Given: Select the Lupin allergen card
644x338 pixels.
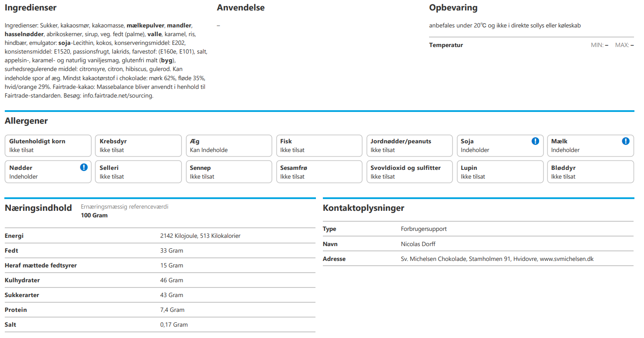Looking at the screenshot, I should (x=500, y=172).
